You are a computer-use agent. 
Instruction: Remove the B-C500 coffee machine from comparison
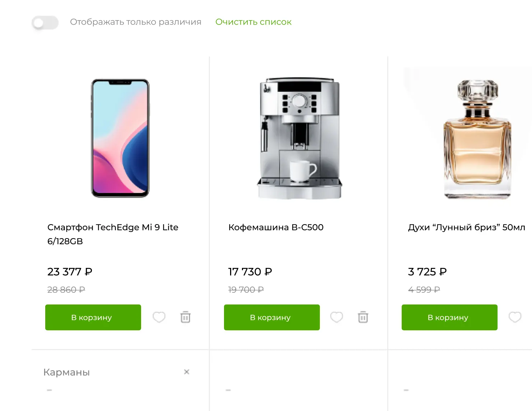tap(363, 317)
